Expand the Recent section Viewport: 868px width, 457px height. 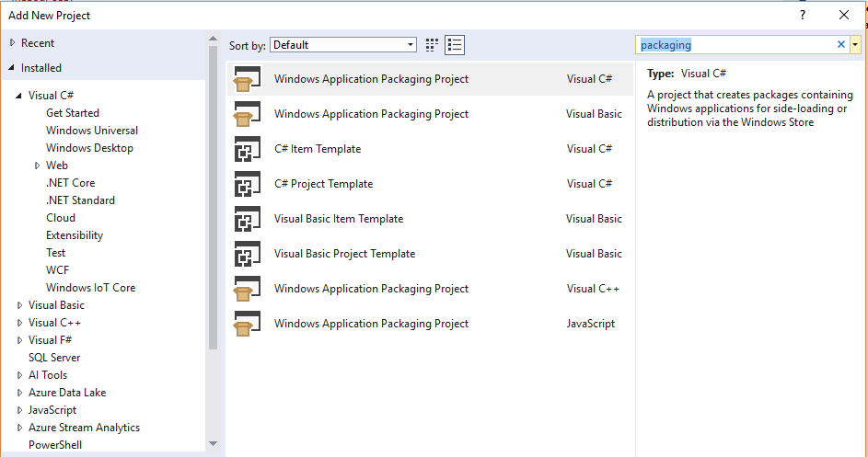pyautogui.click(x=12, y=42)
